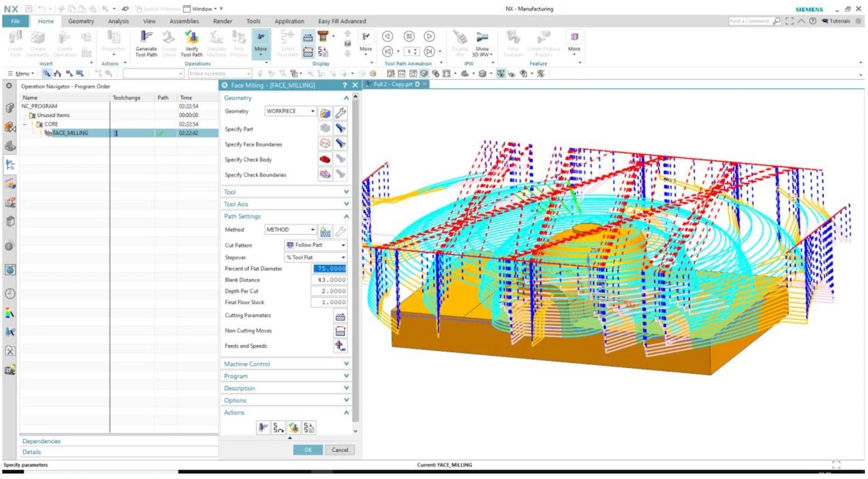
Task: Pause the tool path animation
Action: pyautogui.click(x=409, y=36)
